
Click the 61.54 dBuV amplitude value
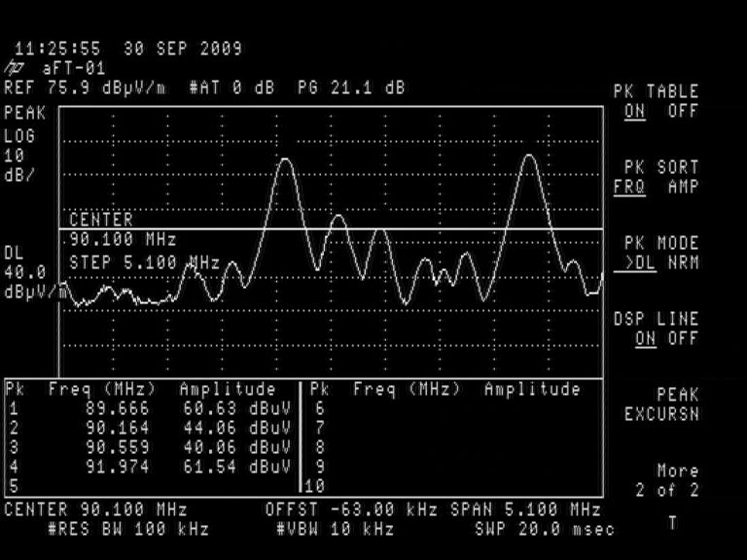[x=236, y=467]
